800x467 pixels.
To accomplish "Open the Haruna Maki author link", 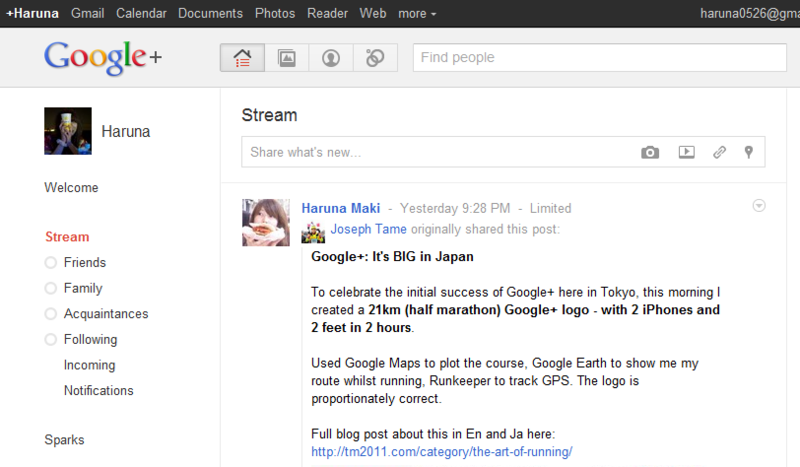I will coord(341,208).
